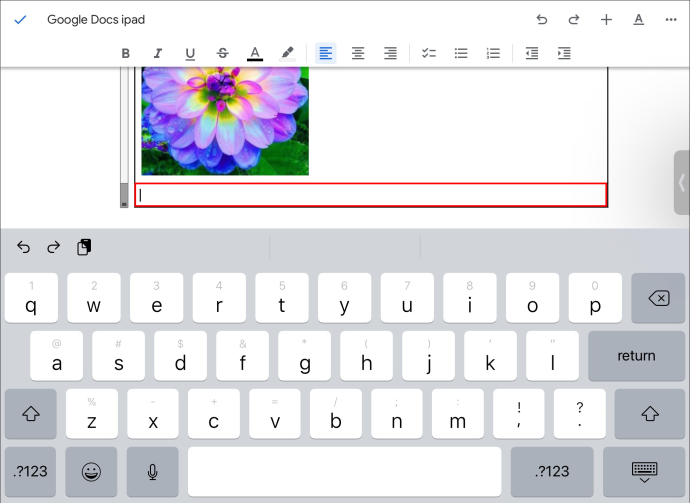The height and width of the screenshot is (503, 690).
Task: Redo using the top toolbar arrow
Action: (x=574, y=20)
